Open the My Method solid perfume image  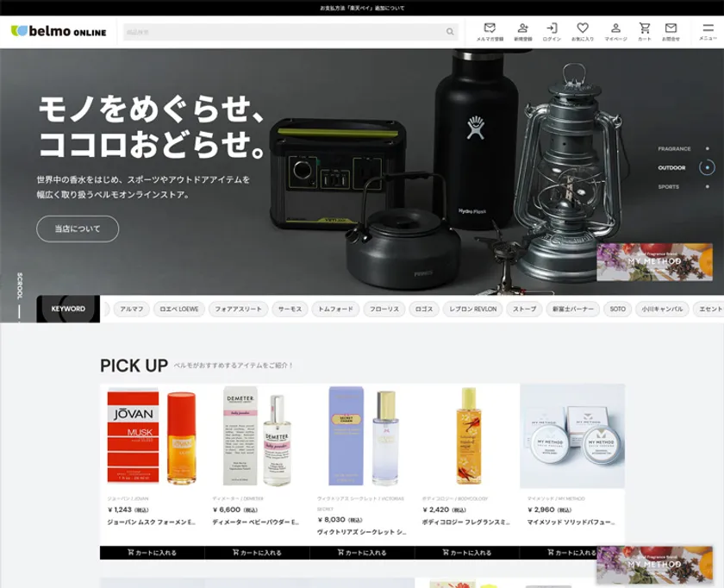(x=572, y=436)
